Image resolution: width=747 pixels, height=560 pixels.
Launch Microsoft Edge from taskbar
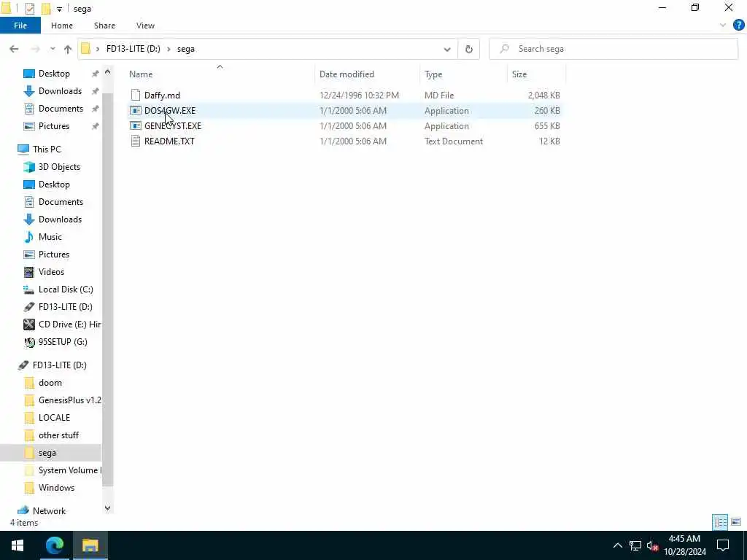(54, 545)
